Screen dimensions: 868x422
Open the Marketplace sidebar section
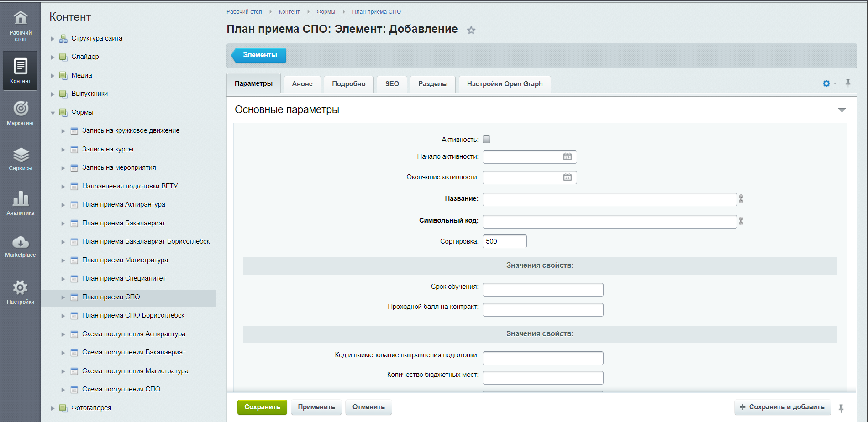(x=21, y=246)
